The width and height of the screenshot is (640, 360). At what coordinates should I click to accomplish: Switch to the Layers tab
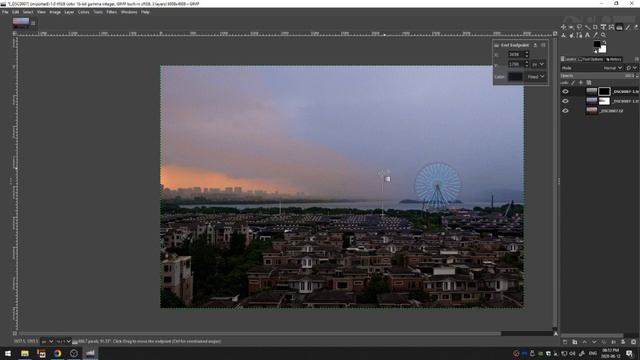click(568, 59)
